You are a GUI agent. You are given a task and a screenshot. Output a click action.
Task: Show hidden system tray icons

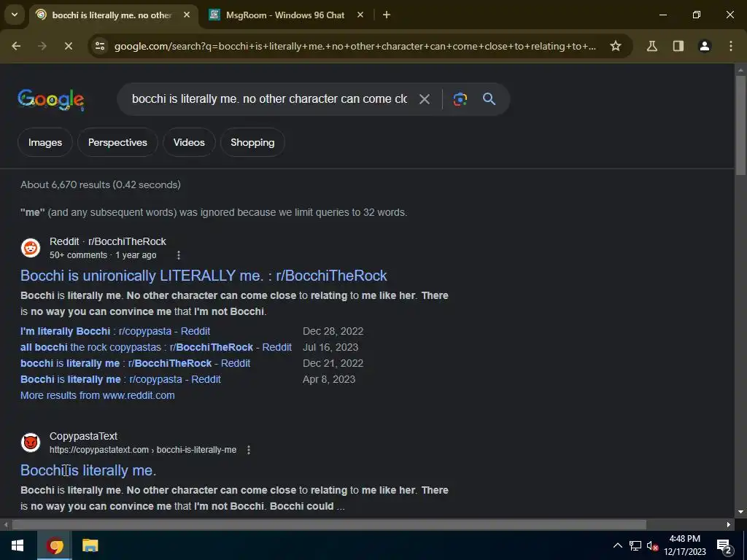tap(617, 545)
